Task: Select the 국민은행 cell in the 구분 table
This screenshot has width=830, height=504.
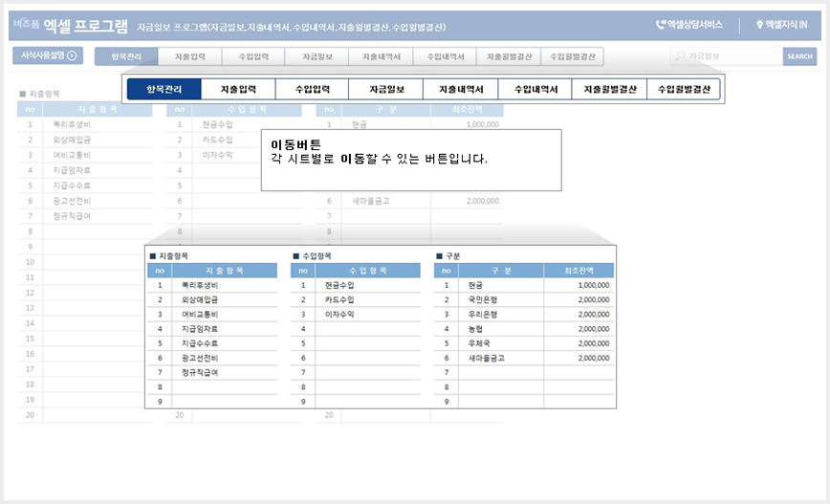Action: click(x=501, y=299)
